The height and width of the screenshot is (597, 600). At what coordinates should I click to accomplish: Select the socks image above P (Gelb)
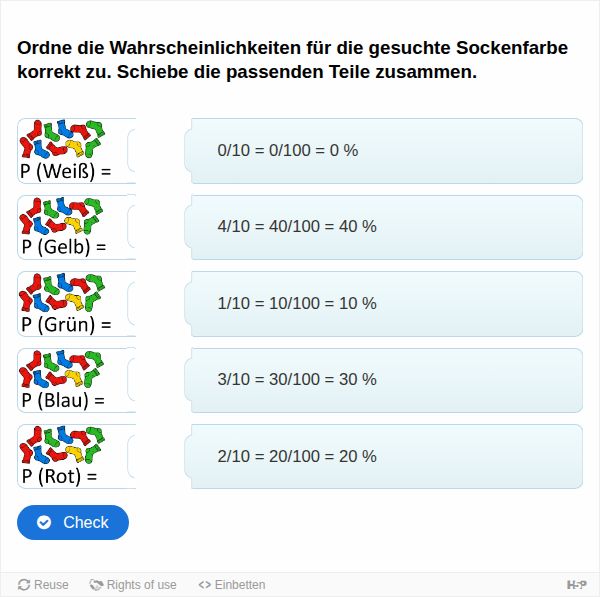(61, 215)
